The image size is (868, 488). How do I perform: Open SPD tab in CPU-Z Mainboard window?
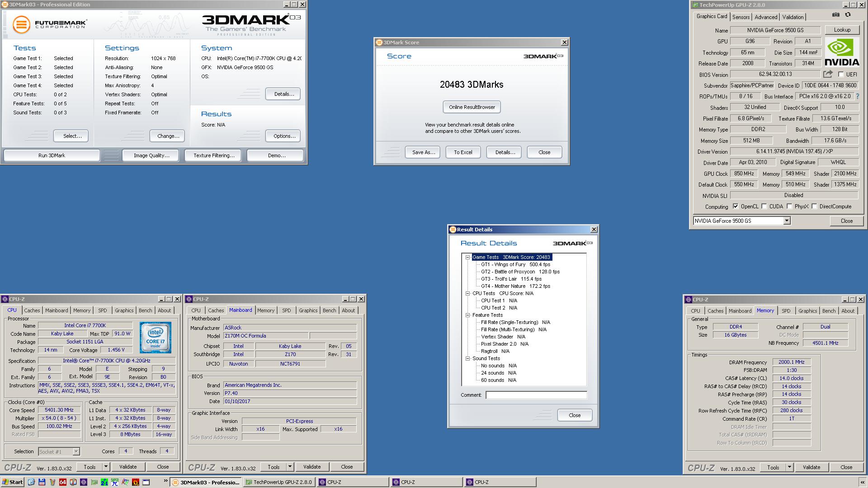click(287, 310)
